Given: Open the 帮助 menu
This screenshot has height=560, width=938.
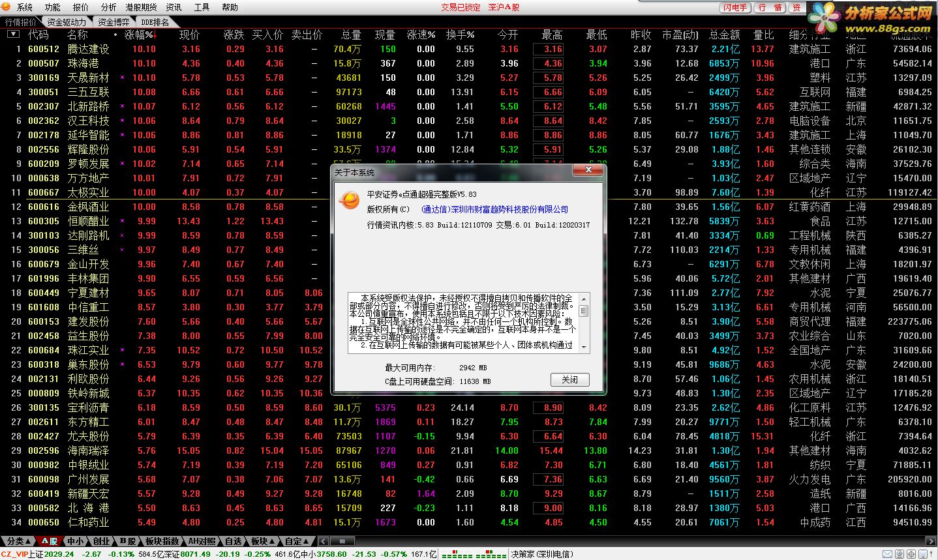Looking at the screenshot, I should tap(230, 7).
